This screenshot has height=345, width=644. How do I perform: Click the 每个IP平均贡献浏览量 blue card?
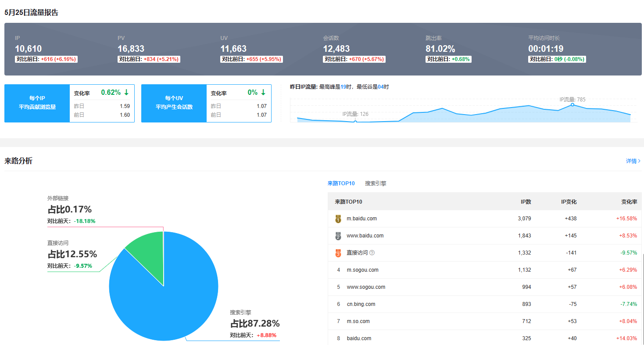pyautogui.click(x=37, y=103)
